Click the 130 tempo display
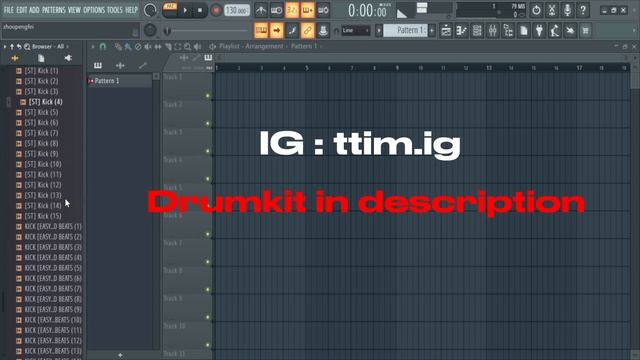This screenshot has width=640, height=360. click(237, 10)
